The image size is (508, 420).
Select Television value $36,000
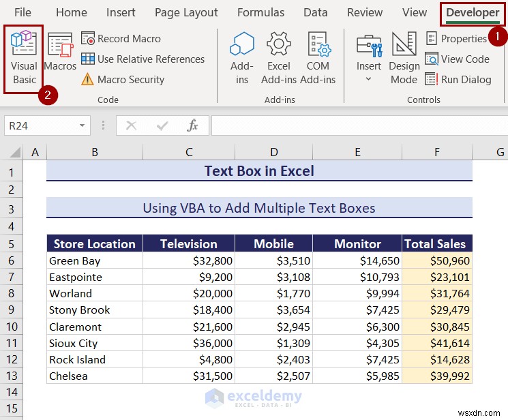pyautogui.click(x=189, y=343)
